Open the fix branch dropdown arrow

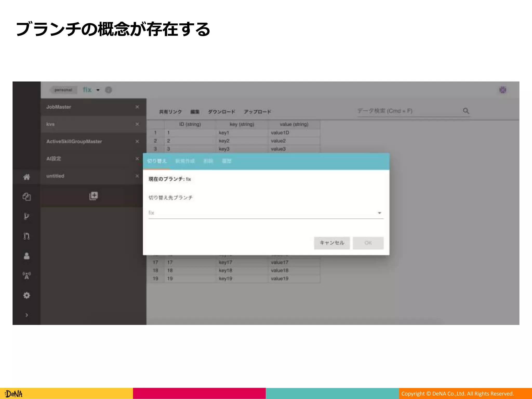coord(98,90)
